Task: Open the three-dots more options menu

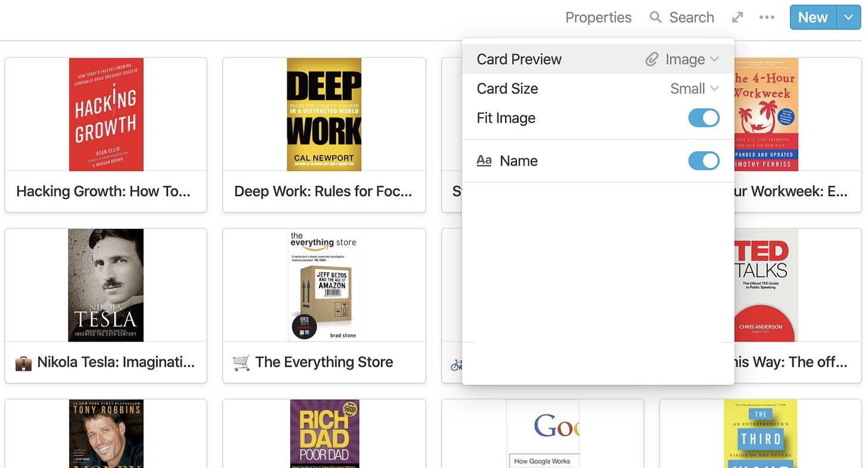Action: point(767,17)
